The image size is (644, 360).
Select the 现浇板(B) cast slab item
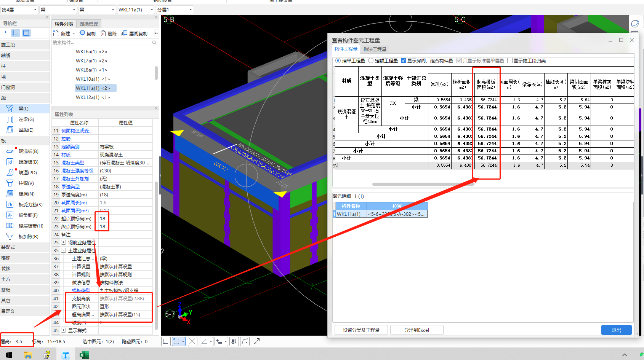point(23,151)
